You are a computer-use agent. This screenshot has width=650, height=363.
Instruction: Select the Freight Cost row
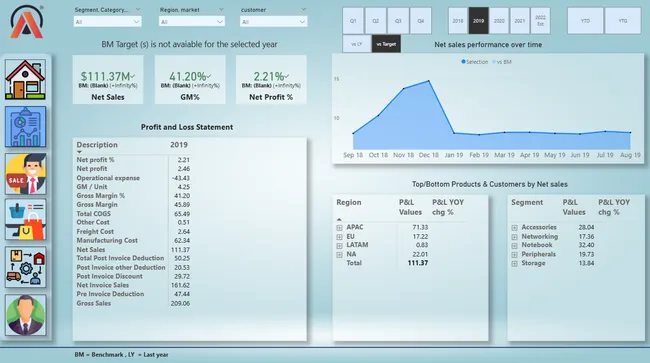133,232
